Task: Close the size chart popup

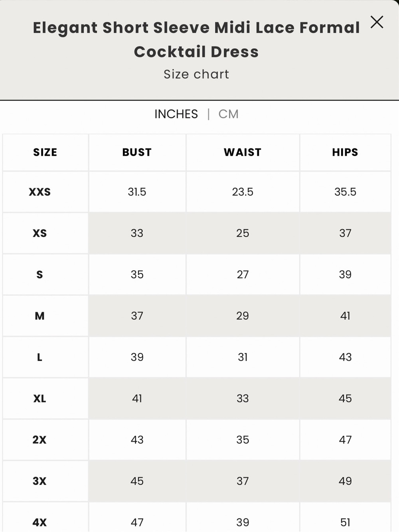Action: click(x=377, y=22)
